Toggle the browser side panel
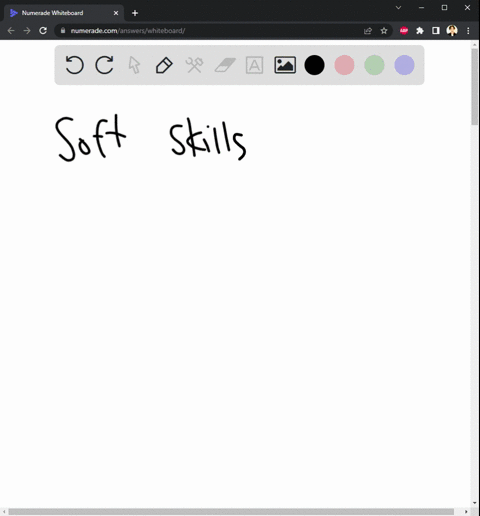480x516 pixels. pos(436,31)
